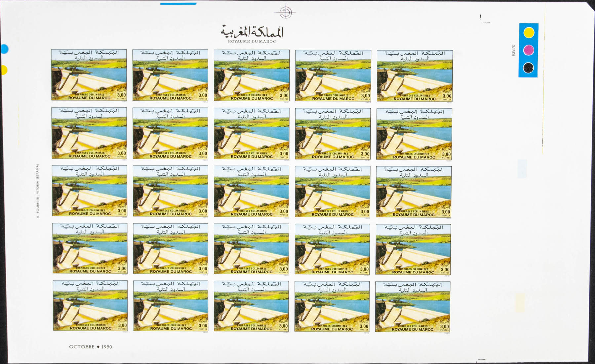Click the black circle in the color bar
Image resolution: width=595 pixels, height=364 pixels.
528,68
